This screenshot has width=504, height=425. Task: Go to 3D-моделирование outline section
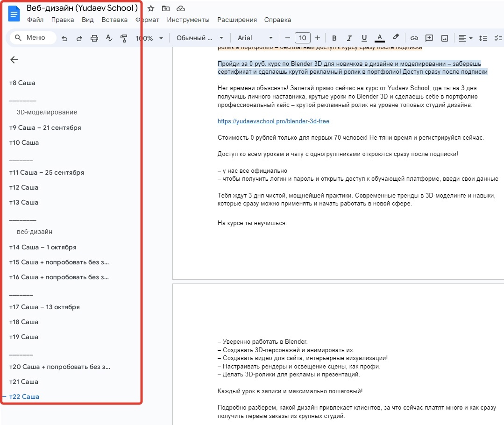tap(47, 112)
